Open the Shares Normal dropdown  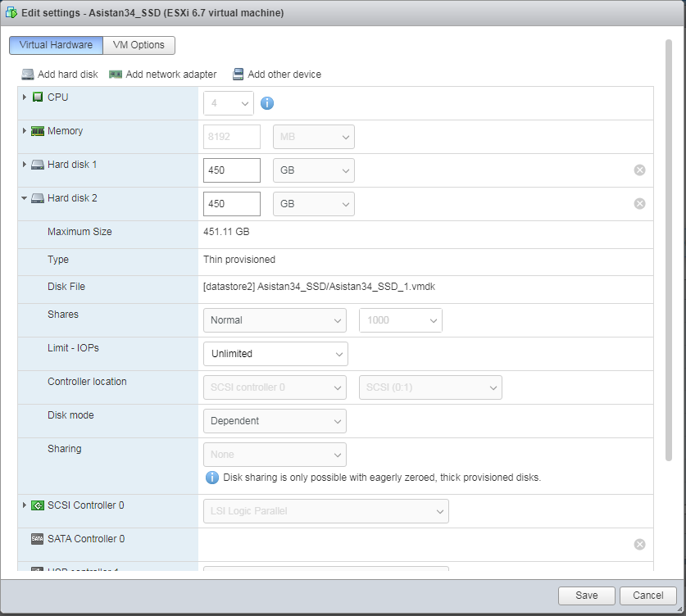[x=275, y=320]
